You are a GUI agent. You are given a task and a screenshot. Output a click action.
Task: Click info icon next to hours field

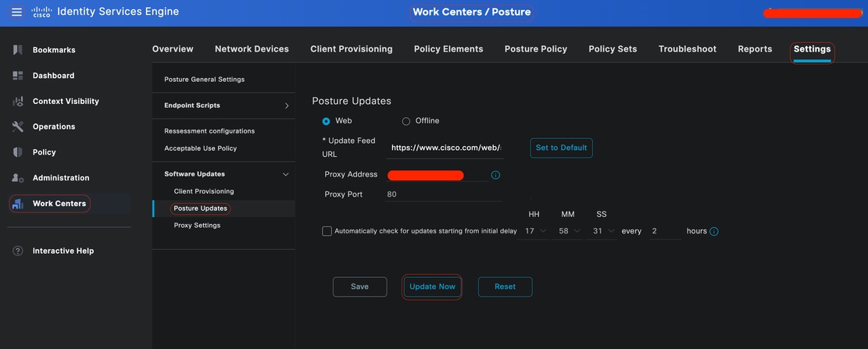[714, 231]
